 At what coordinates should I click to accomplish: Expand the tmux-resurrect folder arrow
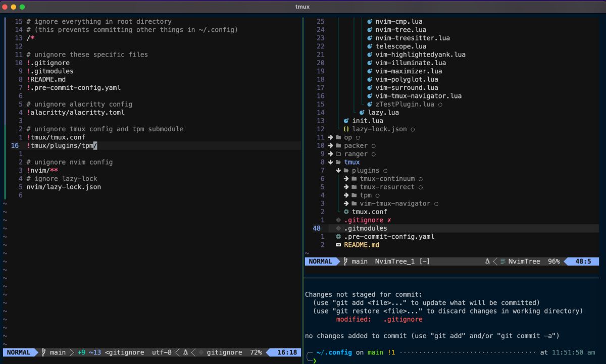346,187
